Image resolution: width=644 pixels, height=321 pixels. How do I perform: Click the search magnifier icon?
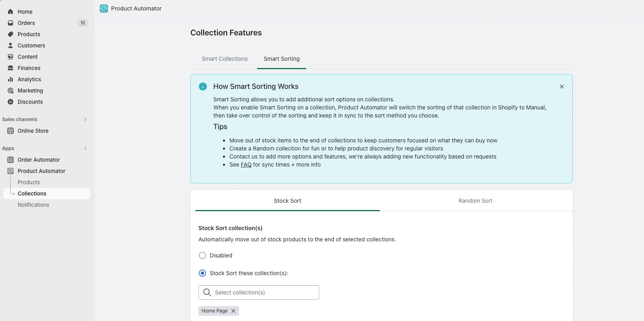(x=207, y=292)
